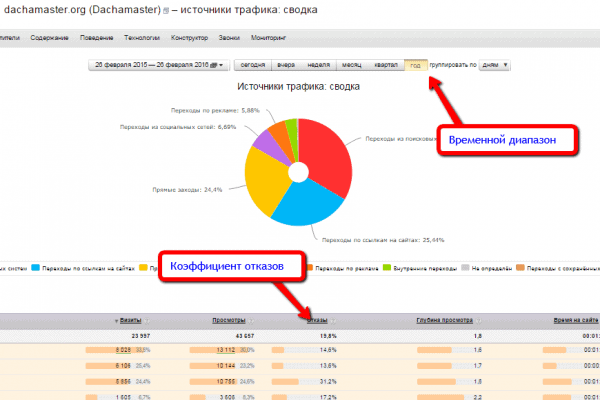
Task: Sort by the Глубина просмотра column header
Action: click(445, 320)
